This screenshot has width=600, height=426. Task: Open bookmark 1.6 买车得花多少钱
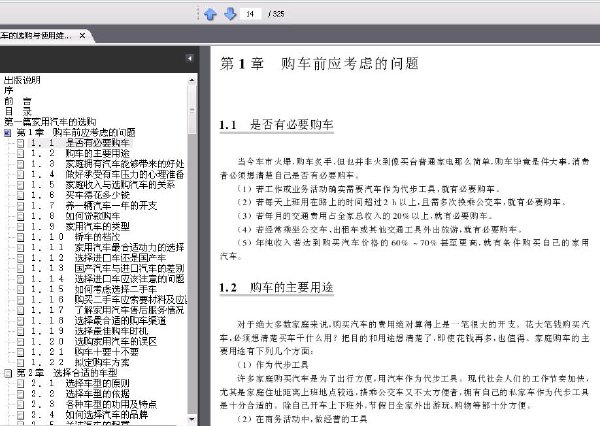point(80,195)
